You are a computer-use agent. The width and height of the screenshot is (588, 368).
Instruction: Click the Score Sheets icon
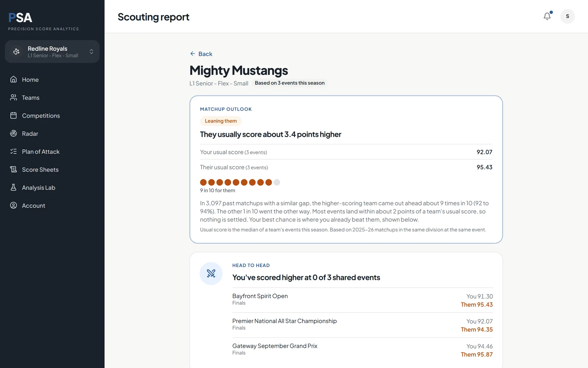tap(14, 170)
